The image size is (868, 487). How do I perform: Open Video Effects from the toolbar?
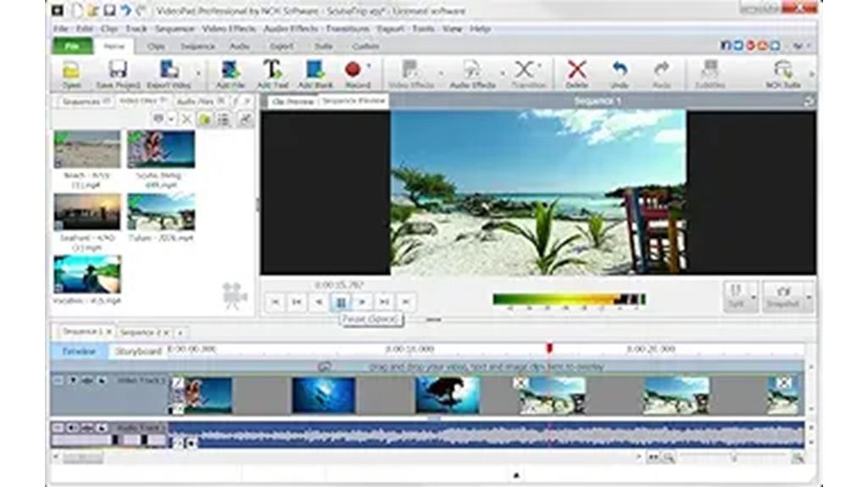[411, 74]
